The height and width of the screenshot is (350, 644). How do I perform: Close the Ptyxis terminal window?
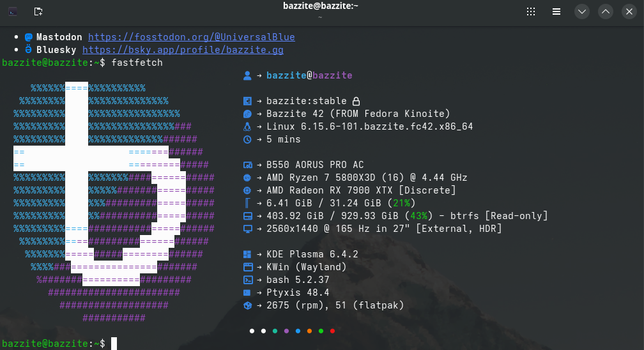pyautogui.click(x=629, y=11)
